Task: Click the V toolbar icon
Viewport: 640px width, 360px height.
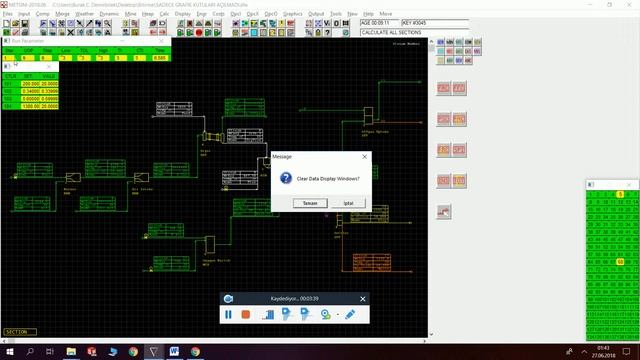Action: click(327, 23)
